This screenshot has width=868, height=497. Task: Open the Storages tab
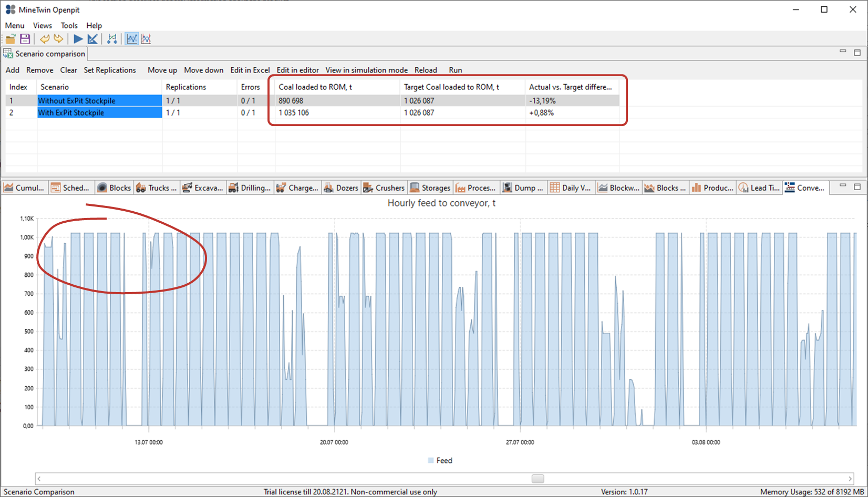(x=430, y=188)
